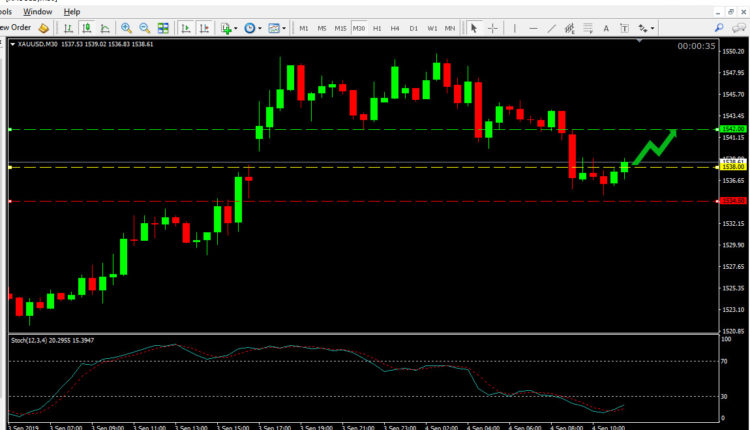
Task: Expand the Templates dropdown arrow
Action: pyautogui.click(x=284, y=28)
